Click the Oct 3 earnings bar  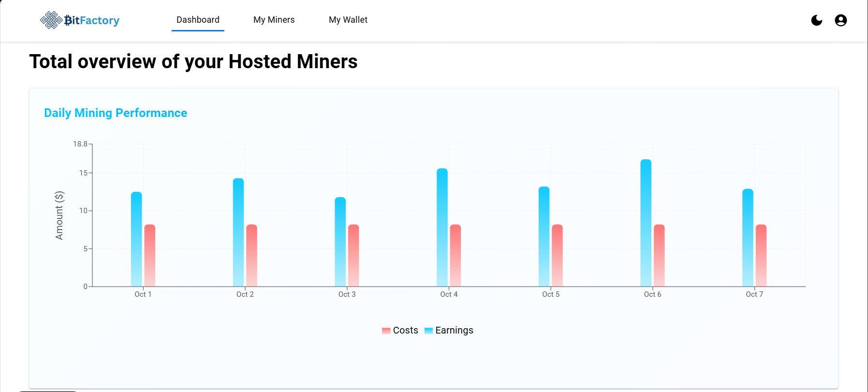[340, 242]
